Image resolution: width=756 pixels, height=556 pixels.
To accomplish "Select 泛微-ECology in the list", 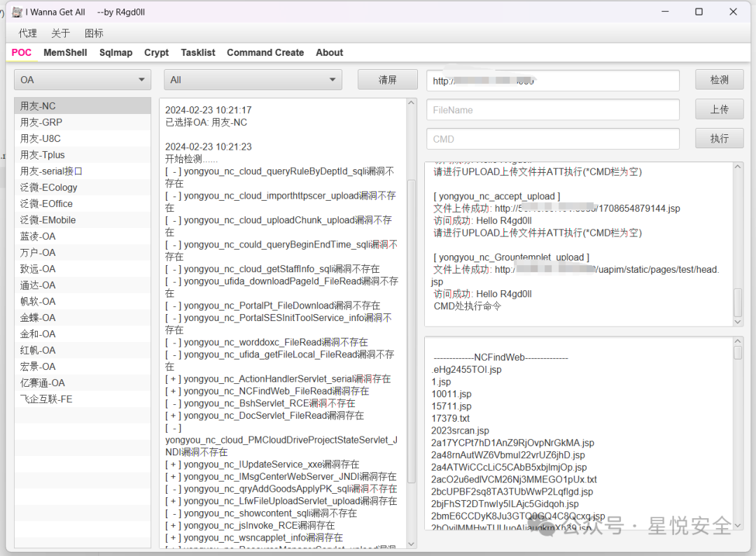I will [83, 187].
